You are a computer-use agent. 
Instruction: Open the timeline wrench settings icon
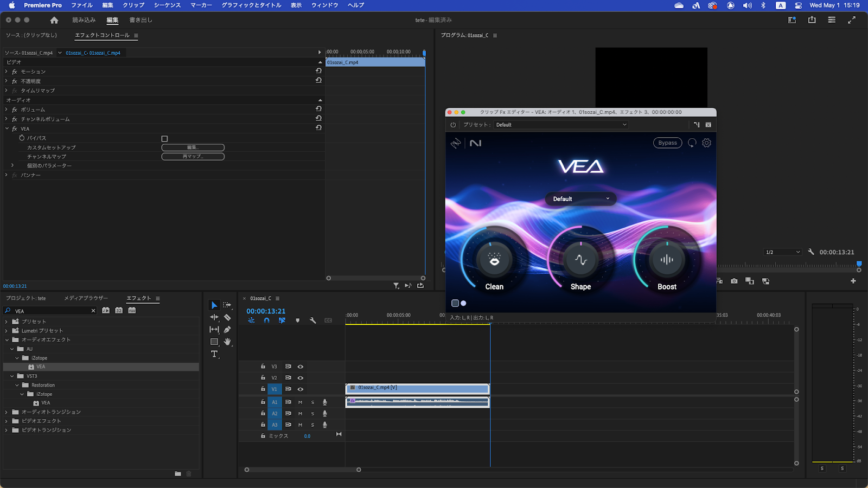pos(313,320)
